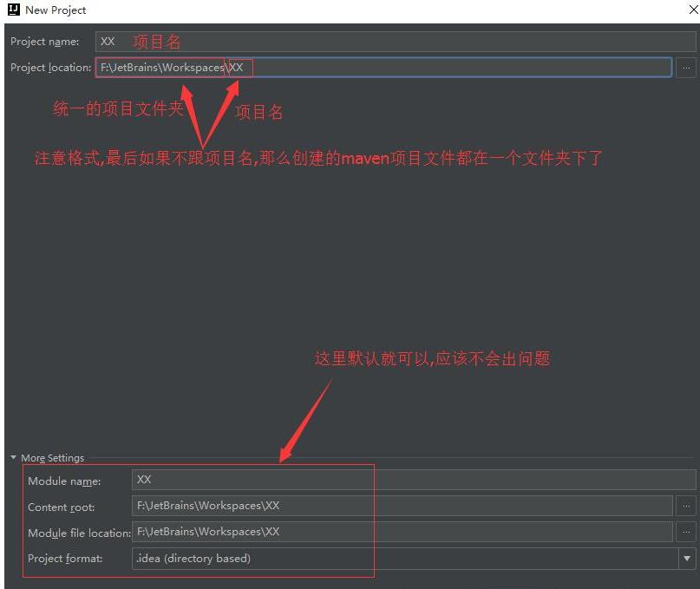The width and height of the screenshot is (700, 589).
Task: Click the "Project format:" label
Action: tap(65, 559)
